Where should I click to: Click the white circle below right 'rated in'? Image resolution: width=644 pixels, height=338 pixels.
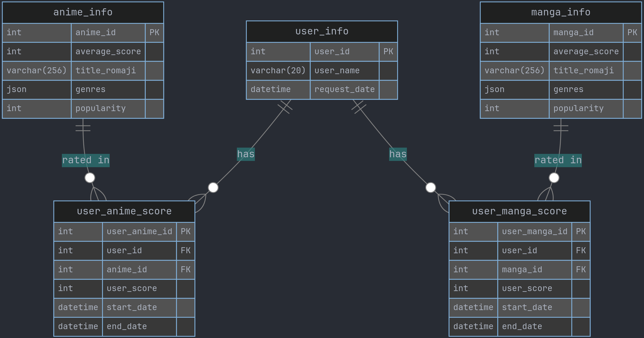pyautogui.click(x=554, y=178)
